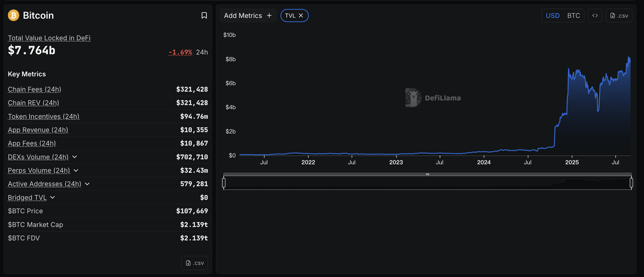Viewport: 644px width, 277px height.
Task: Click the DefiLlama watermark logo in chart
Action: pyautogui.click(x=414, y=98)
